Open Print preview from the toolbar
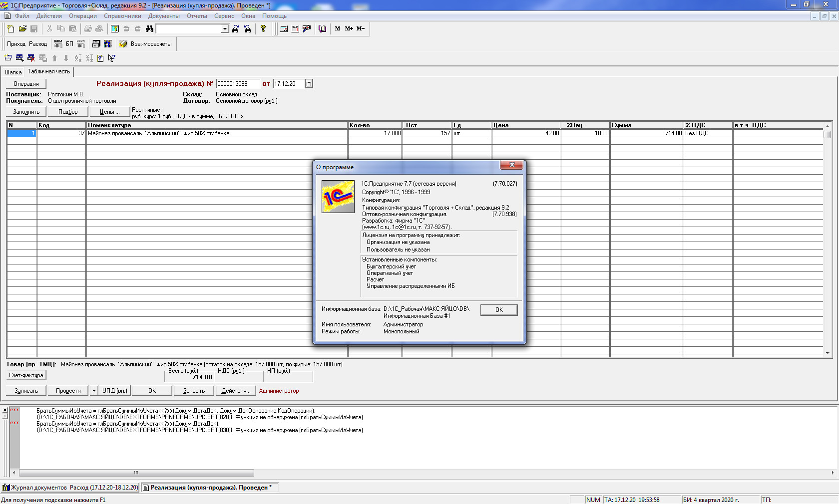The height and width of the screenshot is (504, 839). pos(99,29)
